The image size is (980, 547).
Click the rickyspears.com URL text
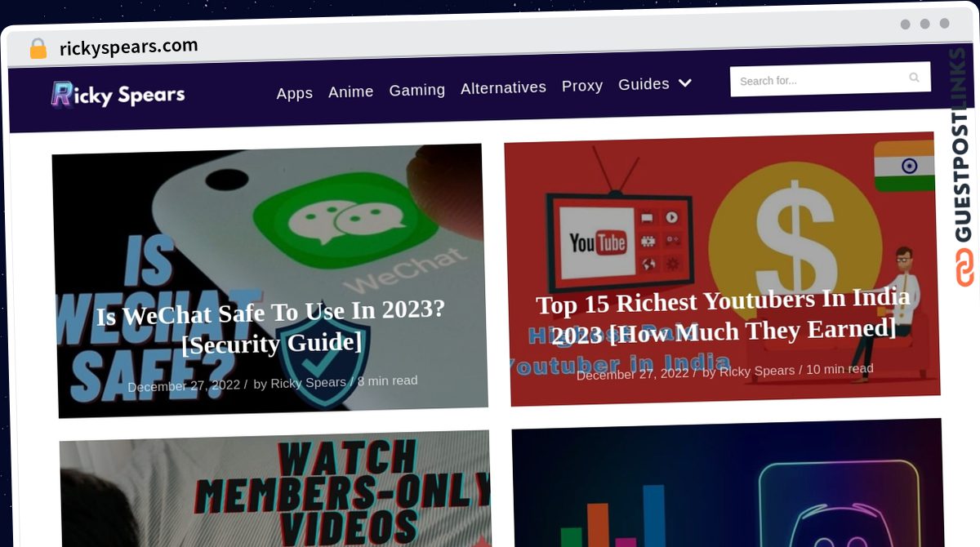(x=129, y=47)
